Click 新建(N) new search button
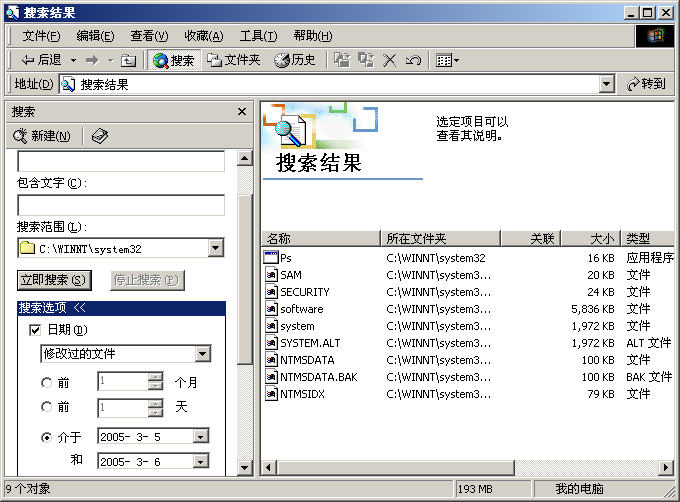The image size is (680, 502). pyautogui.click(x=42, y=136)
